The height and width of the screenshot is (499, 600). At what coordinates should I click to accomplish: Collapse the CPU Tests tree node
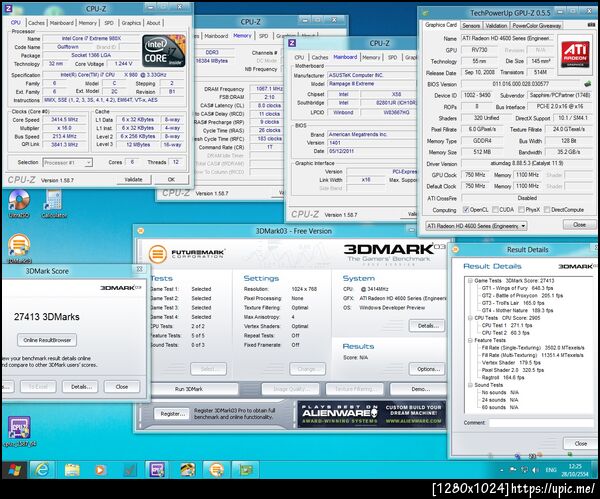tap(470, 318)
